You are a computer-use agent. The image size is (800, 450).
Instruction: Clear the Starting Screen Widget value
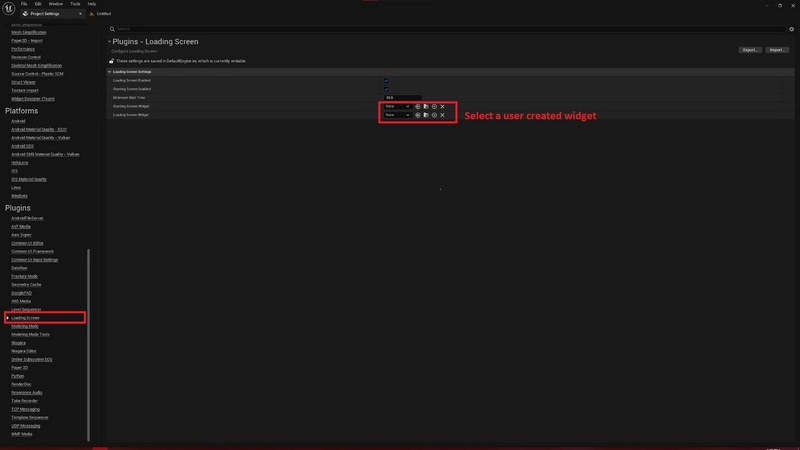pos(443,106)
